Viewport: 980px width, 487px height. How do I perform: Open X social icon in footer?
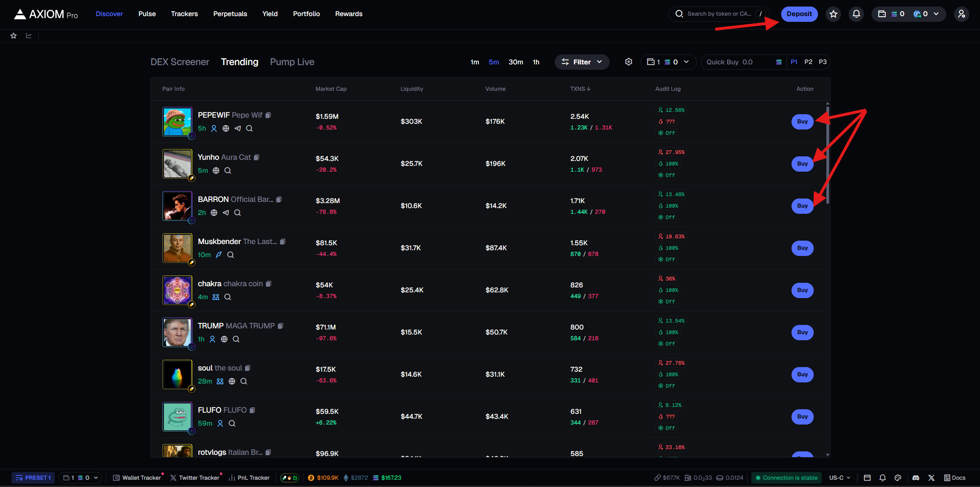[x=931, y=478]
